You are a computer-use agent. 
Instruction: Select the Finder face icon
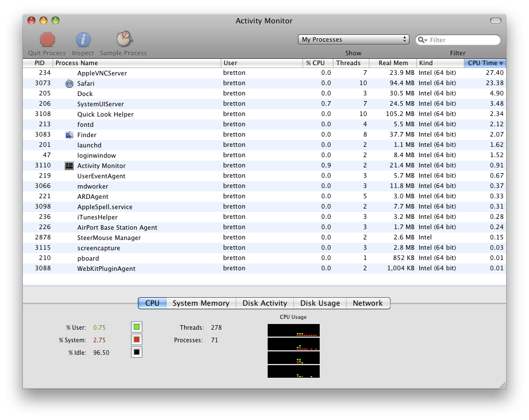click(x=69, y=135)
